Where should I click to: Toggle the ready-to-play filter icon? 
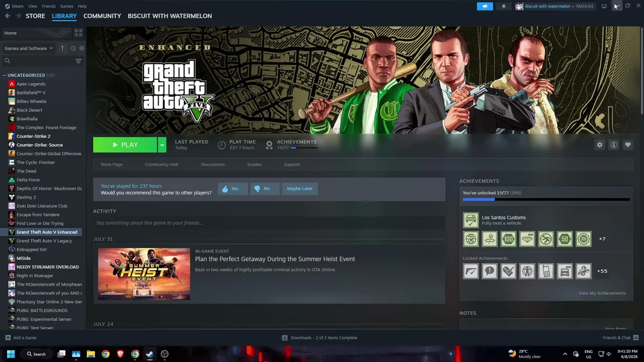82,48
